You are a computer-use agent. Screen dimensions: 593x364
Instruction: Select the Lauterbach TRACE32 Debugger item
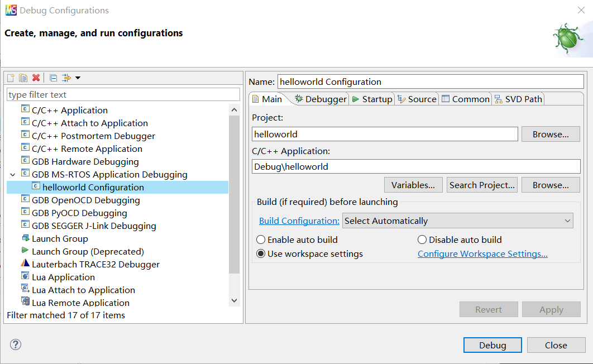95,265
